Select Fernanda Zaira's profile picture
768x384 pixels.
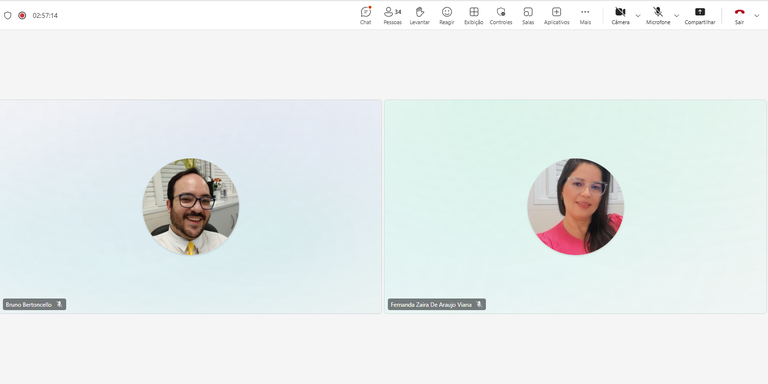coord(576,206)
